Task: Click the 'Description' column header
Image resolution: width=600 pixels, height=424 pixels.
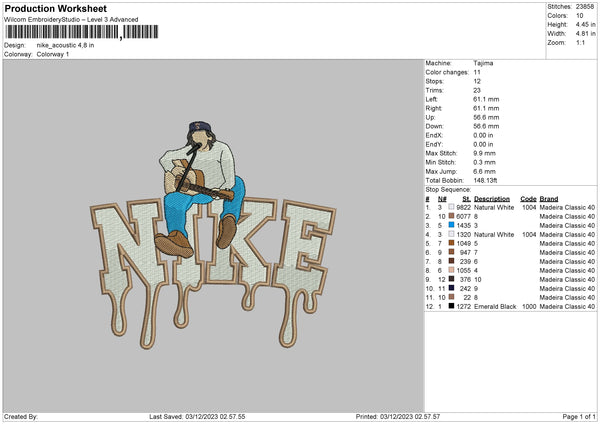Action: [492, 199]
